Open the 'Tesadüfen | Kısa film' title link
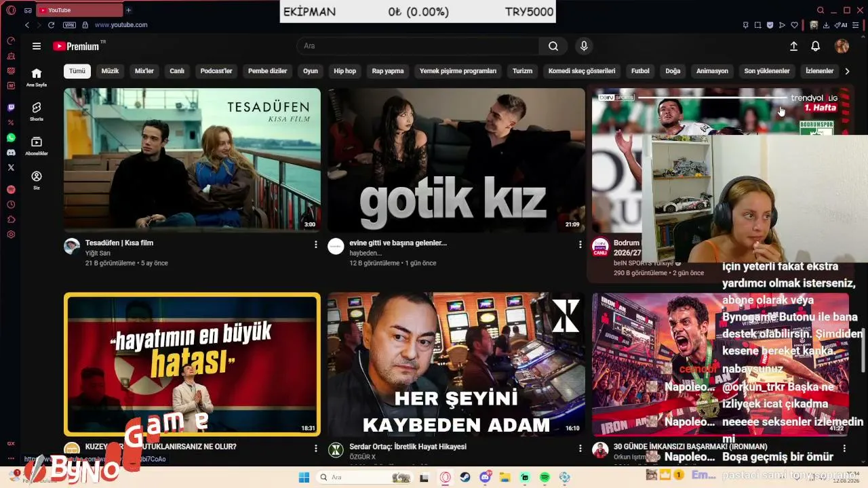The width and height of the screenshot is (868, 488). click(x=119, y=243)
